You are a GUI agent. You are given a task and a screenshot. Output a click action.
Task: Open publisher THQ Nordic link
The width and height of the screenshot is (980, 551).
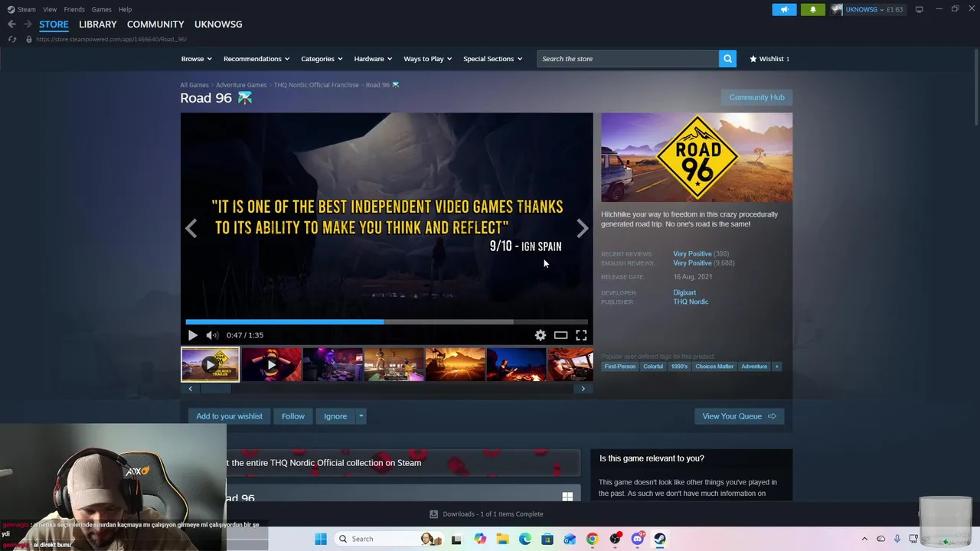click(691, 302)
